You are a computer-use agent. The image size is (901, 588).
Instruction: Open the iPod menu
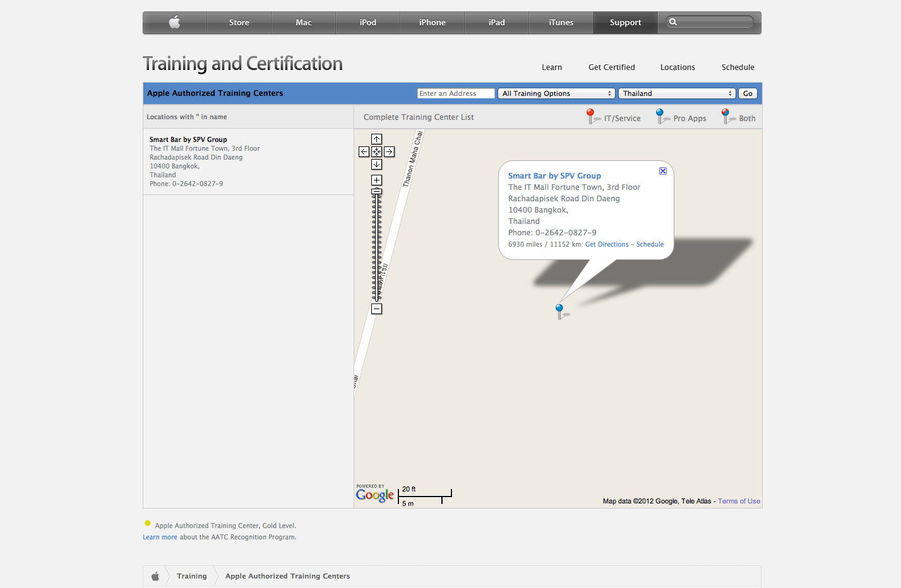click(x=368, y=23)
